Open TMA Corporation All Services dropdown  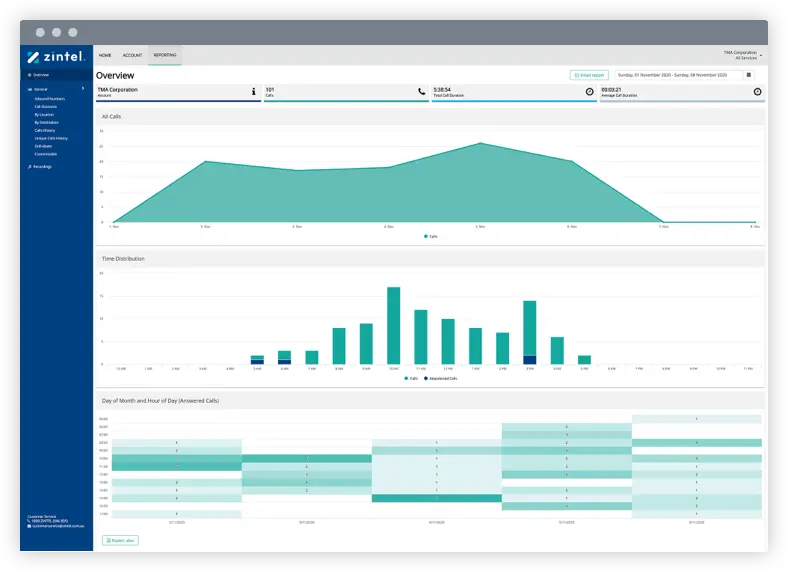point(742,55)
